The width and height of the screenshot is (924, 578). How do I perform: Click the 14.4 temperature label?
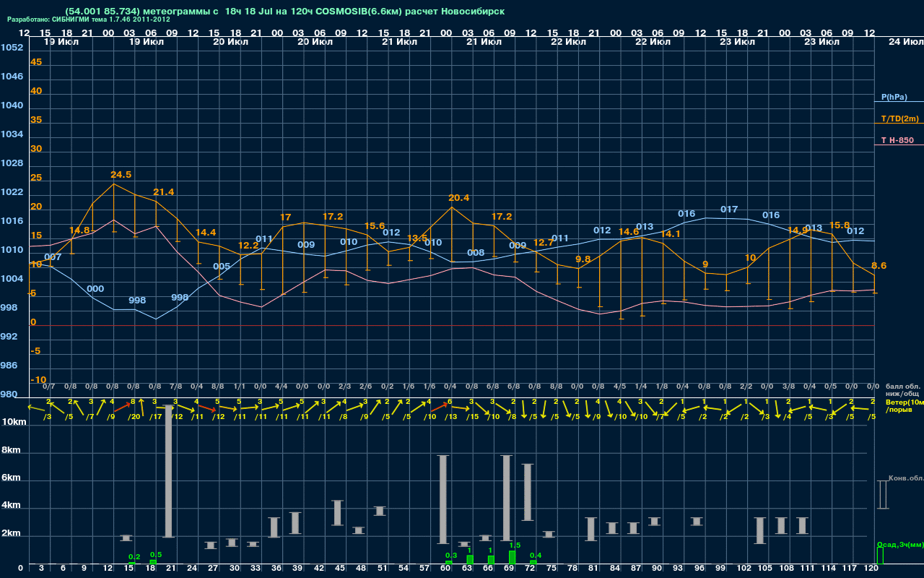206,233
